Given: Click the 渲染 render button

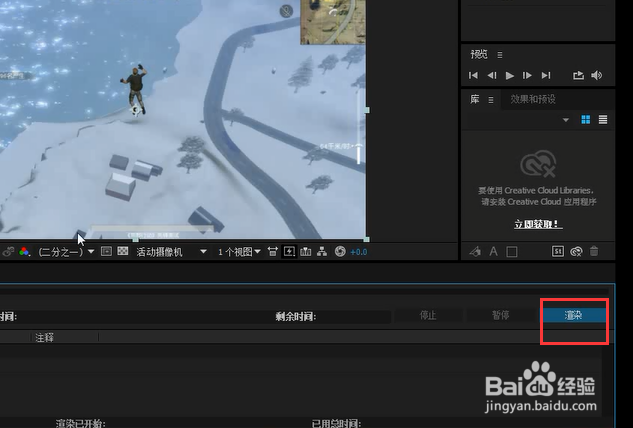Looking at the screenshot, I should point(574,315).
